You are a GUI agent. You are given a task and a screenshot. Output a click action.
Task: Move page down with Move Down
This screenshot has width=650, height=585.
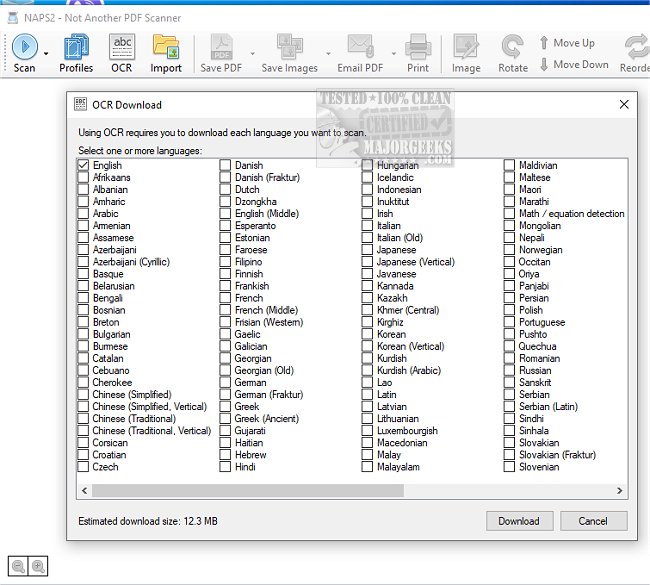coord(574,64)
